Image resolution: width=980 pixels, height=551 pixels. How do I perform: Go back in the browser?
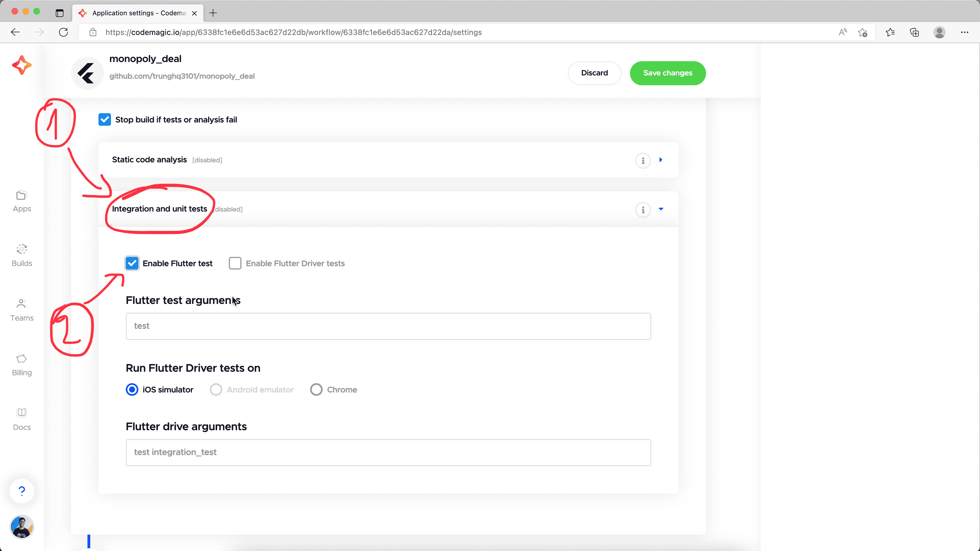click(x=15, y=32)
